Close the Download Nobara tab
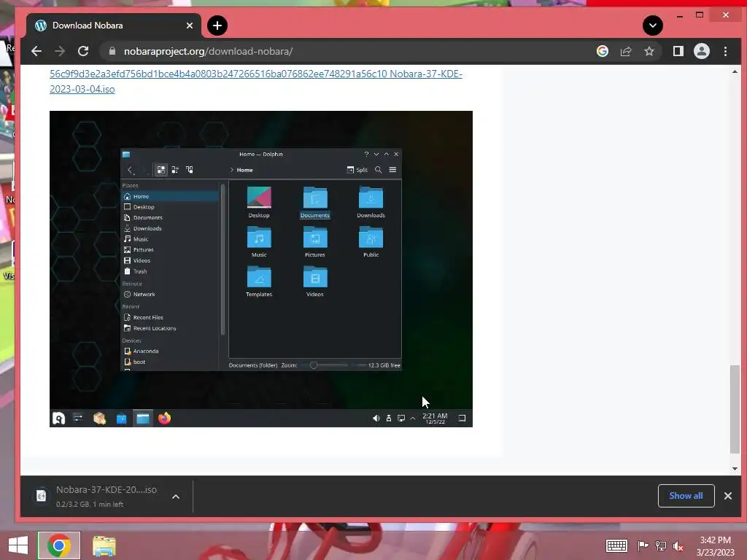747x560 pixels. point(190,26)
